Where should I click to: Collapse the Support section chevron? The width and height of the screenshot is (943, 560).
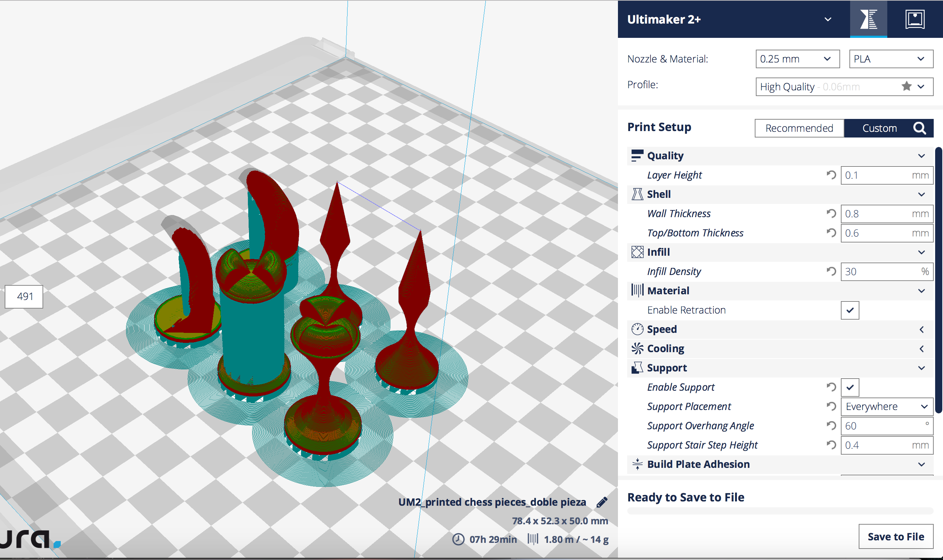click(921, 368)
